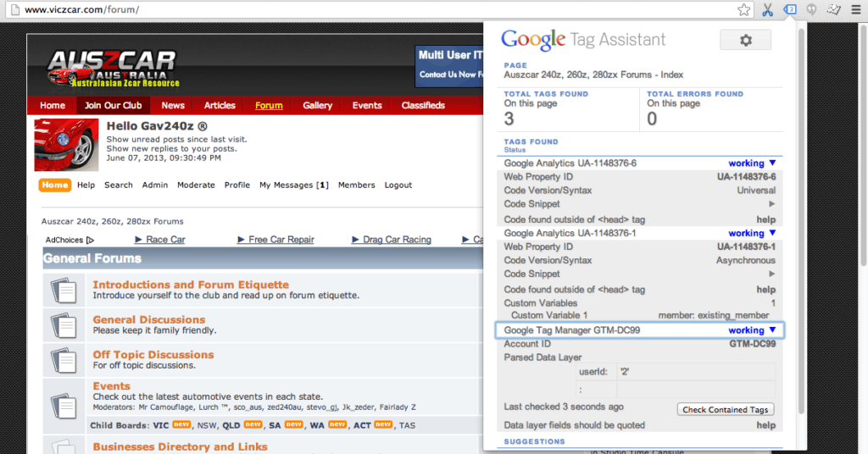Open the Articles menu item
The height and width of the screenshot is (454, 868).
220,105
